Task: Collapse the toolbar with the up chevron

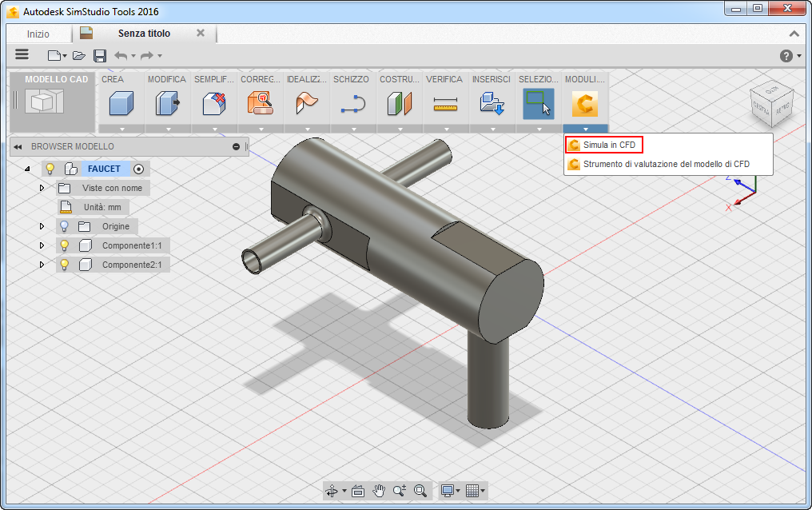Action: click(794, 34)
